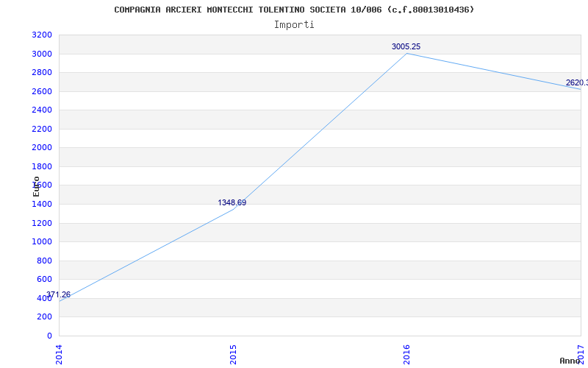Click the Euro axis title
This screenshot has width=588, height=368.
36,187
